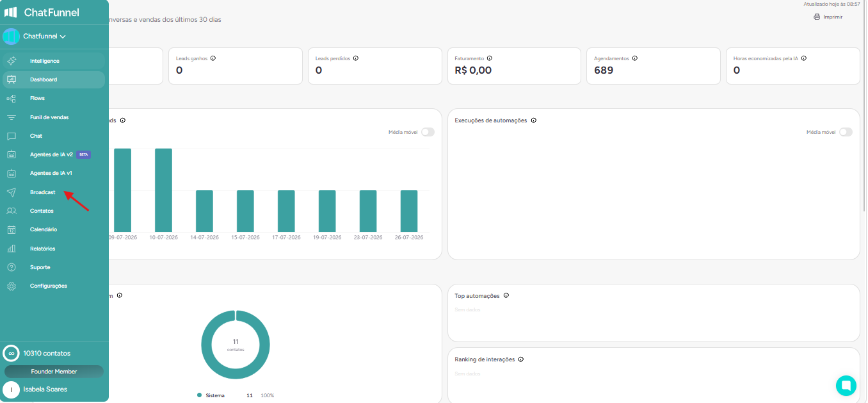868x403 pixels.
Task: Click the contatos donut chart ring
Action: [x=236, y=345]
